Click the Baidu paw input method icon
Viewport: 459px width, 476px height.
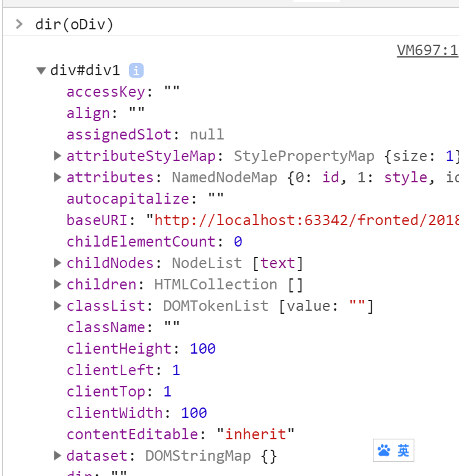tap(384, 450)
